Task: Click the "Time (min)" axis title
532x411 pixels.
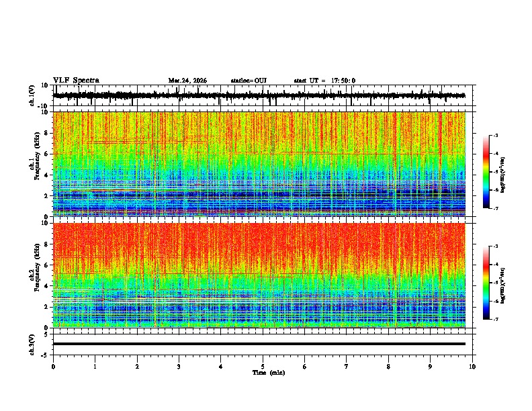Action: [x=269, y=373]
